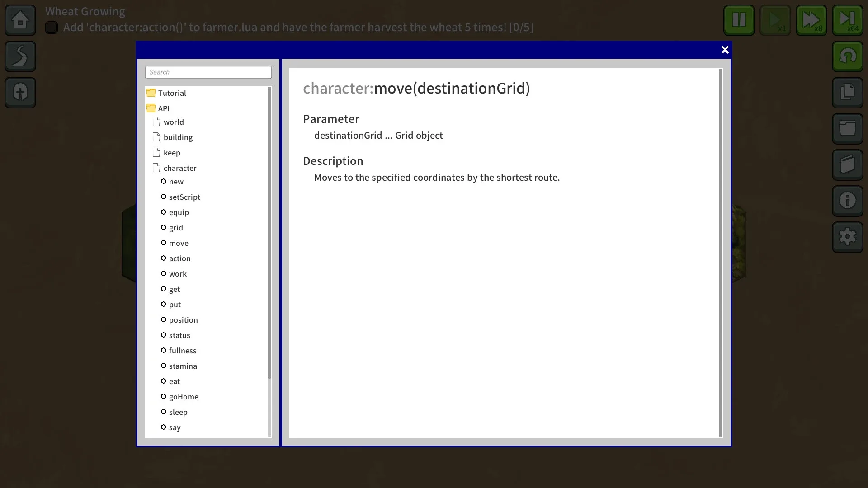This screenshot has width=868, height=488.
Task: Select the action entry in tree
Action: [x=179, y=258]
